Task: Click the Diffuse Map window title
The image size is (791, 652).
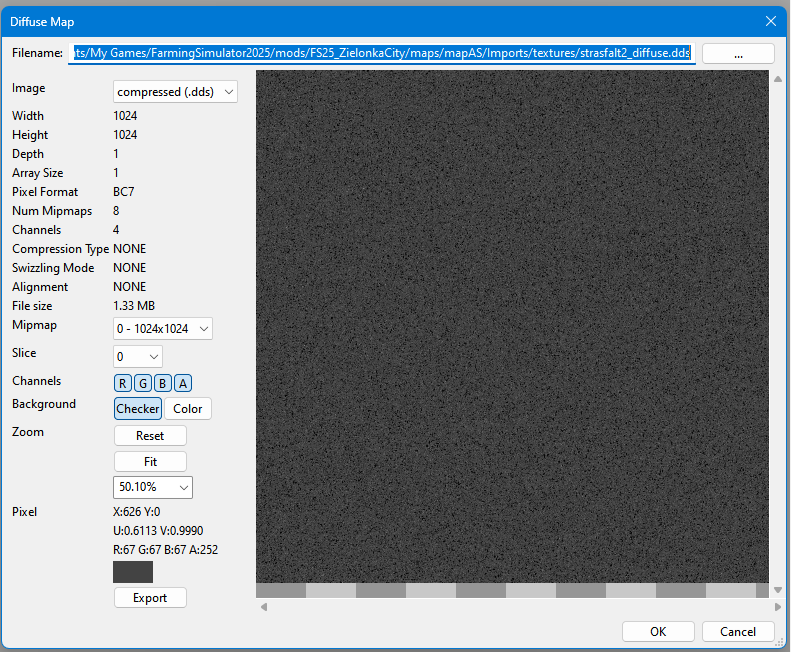Action: click(42, 22)
